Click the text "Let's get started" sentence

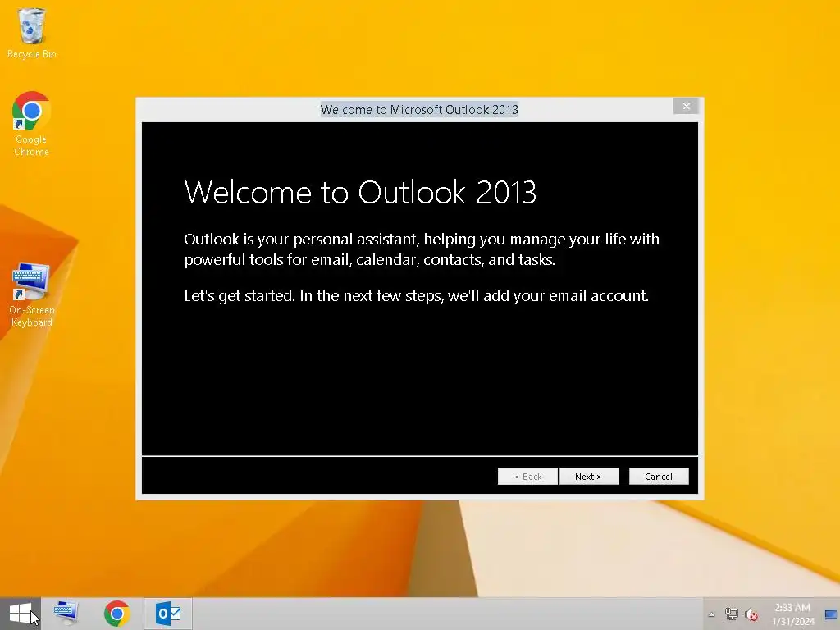416,295
